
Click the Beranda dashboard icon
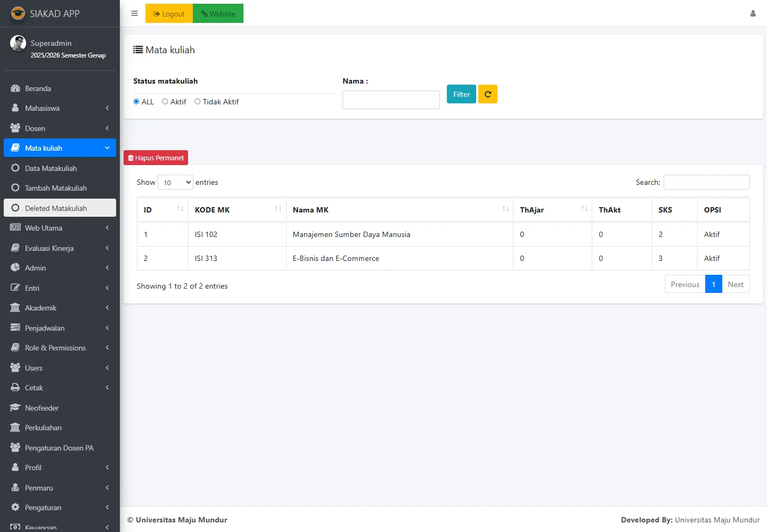[15, 88]
